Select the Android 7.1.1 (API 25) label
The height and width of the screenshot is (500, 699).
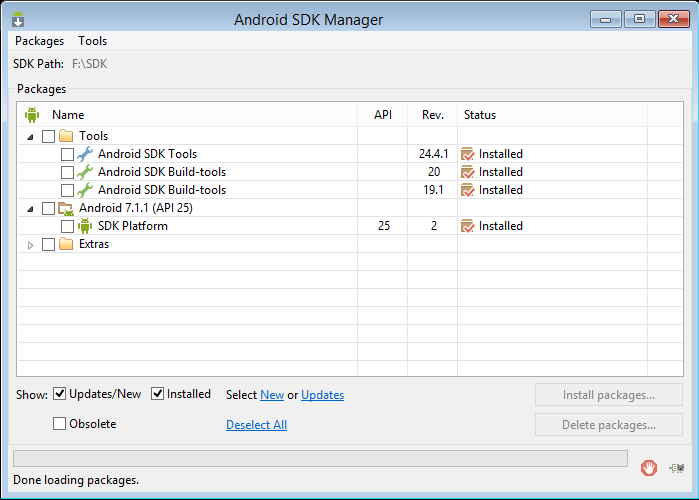click(x=136, y=208)
